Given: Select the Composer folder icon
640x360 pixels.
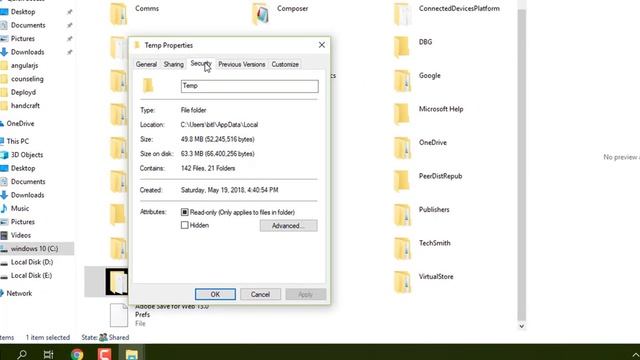Looking at the screenshot, I should tap(260, 13).
